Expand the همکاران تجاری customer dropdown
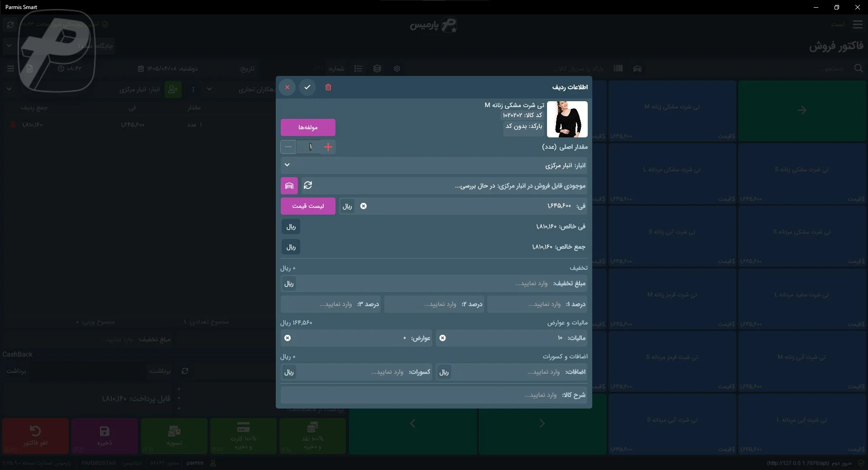The height and width of the screenshot is (470, 868). click(209, 89)
